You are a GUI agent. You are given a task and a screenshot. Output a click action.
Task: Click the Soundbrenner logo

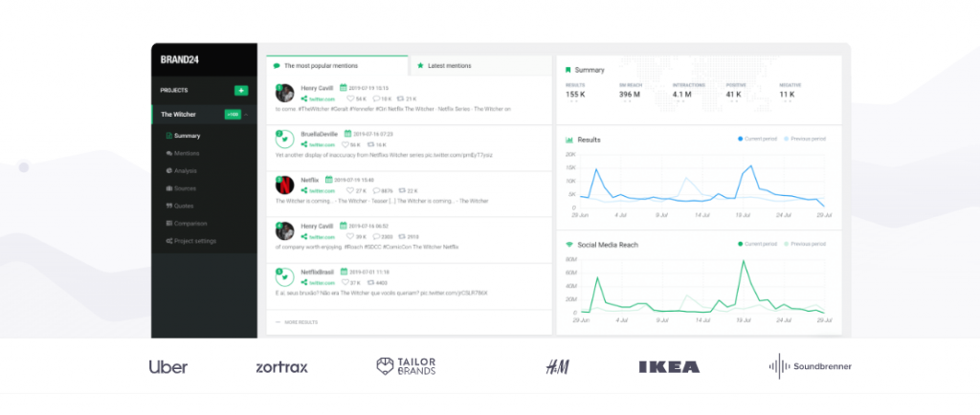click(810, 366)
